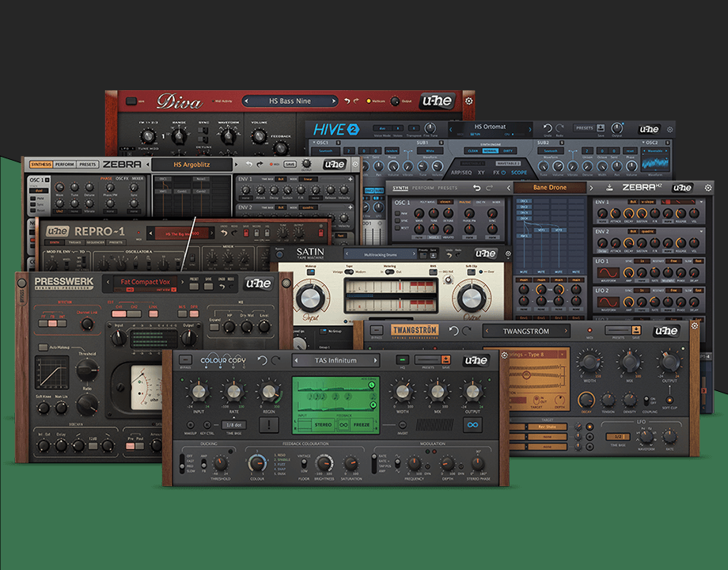Click undo arrow in Twangström header
The height and width of the screenshot is (570, 728).
click(x=453, y=331)
